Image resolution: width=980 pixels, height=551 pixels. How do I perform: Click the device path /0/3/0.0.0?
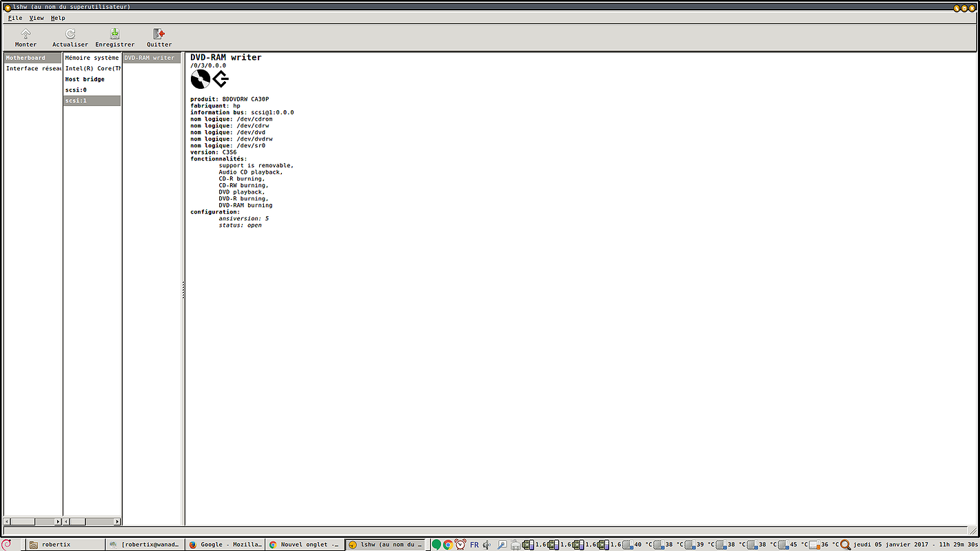[x=208, y=65]
